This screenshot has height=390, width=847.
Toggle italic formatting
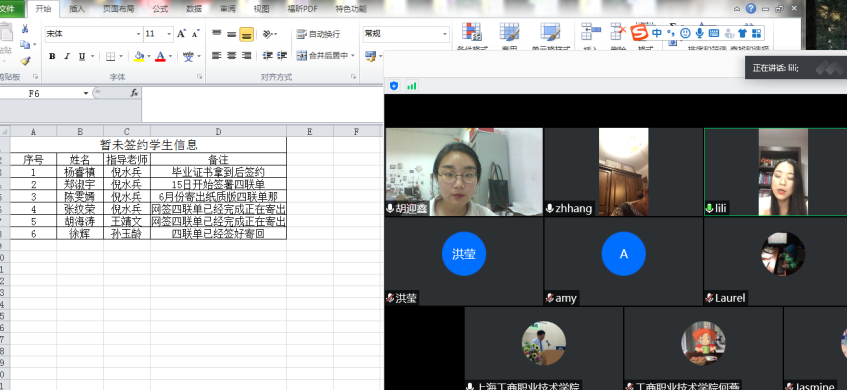pos(67,56)
